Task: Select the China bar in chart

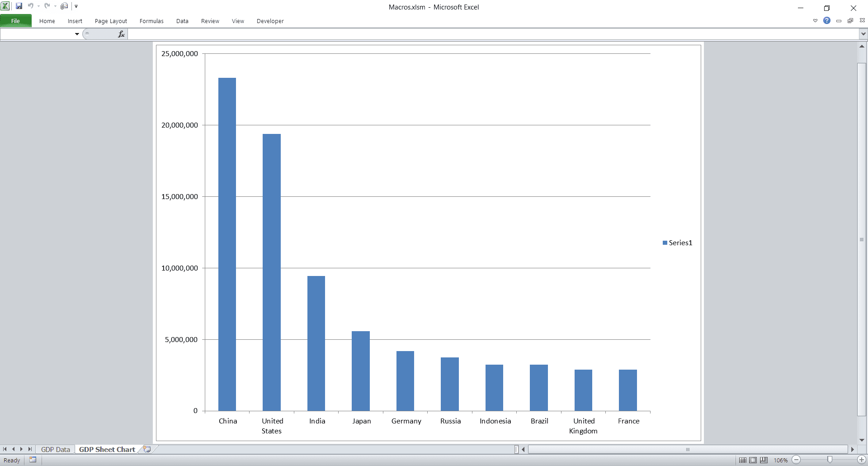Action: (x=227, y=244)
